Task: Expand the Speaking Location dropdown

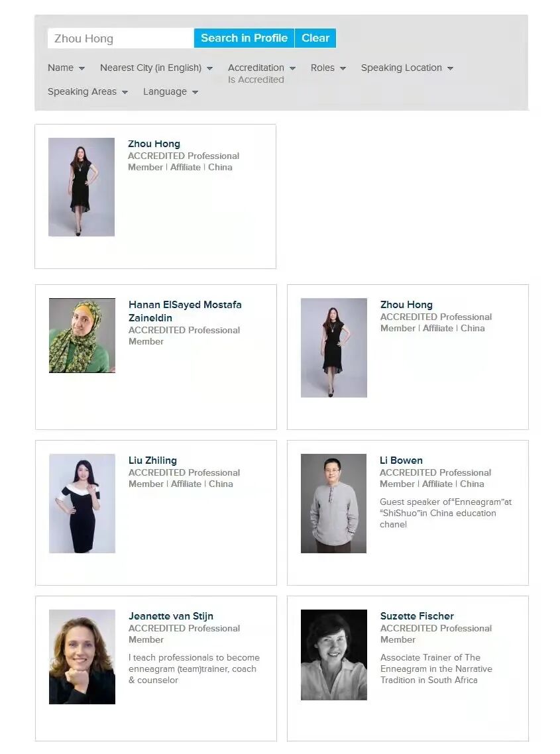Action: [407, 68]
